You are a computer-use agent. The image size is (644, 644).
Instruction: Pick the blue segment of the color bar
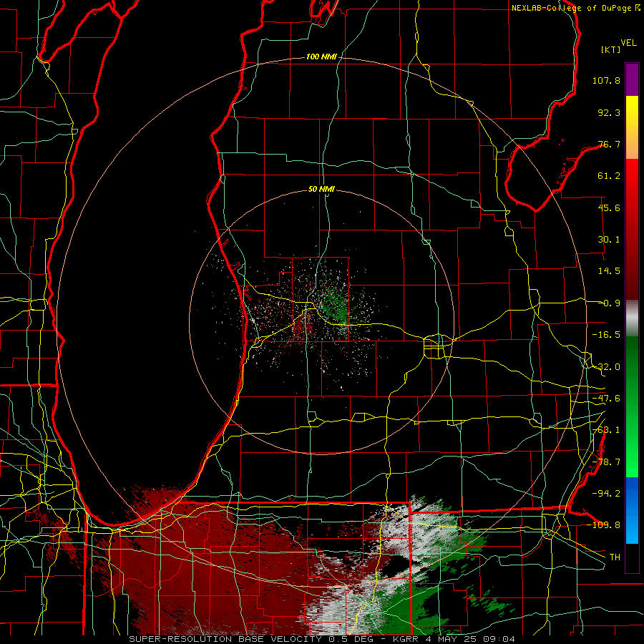[632, 510]
